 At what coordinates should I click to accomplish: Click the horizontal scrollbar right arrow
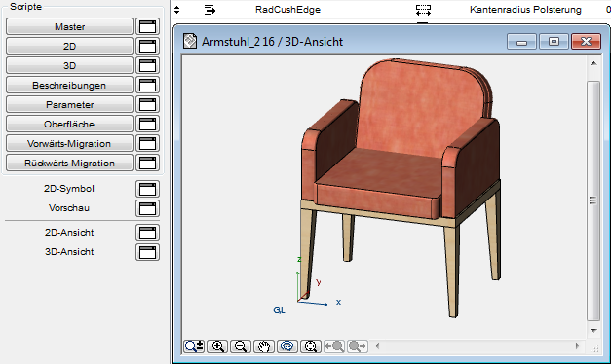tap(578, 346)
